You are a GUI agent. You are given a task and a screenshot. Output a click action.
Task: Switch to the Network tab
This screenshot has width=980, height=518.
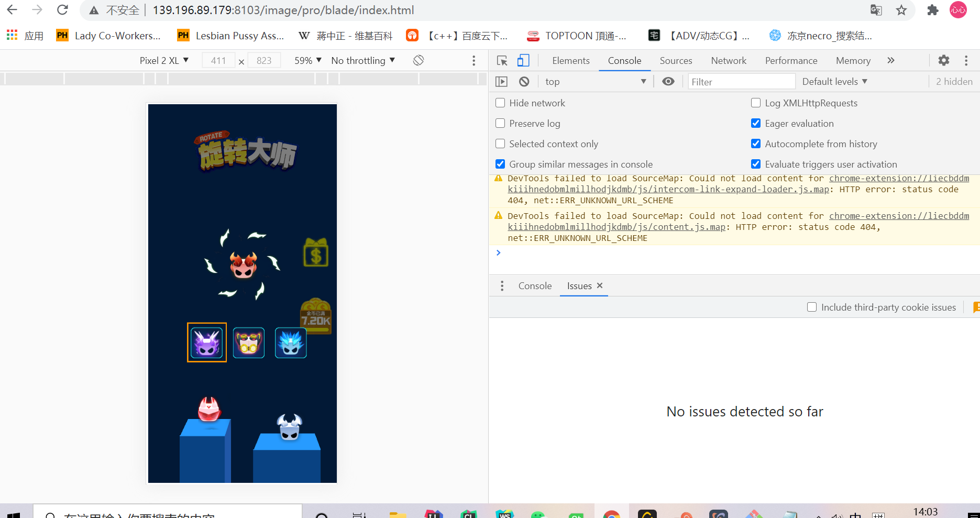(729, 60)
